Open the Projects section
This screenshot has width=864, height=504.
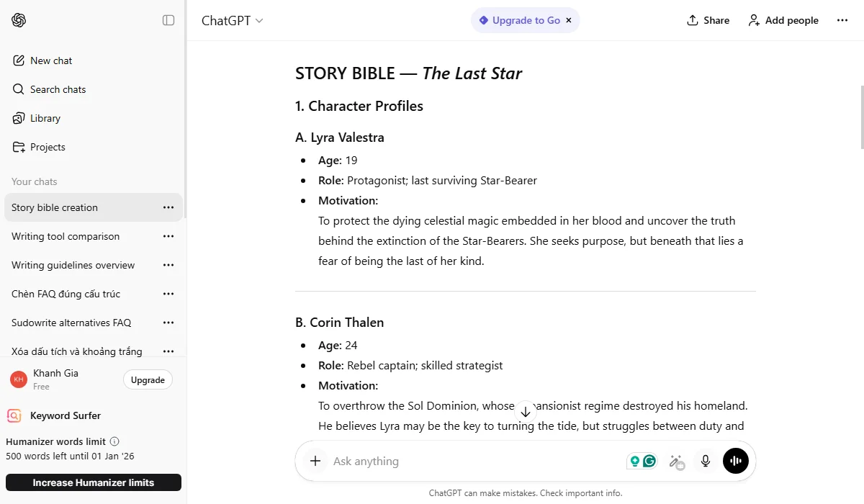click(x=48, y=147)
